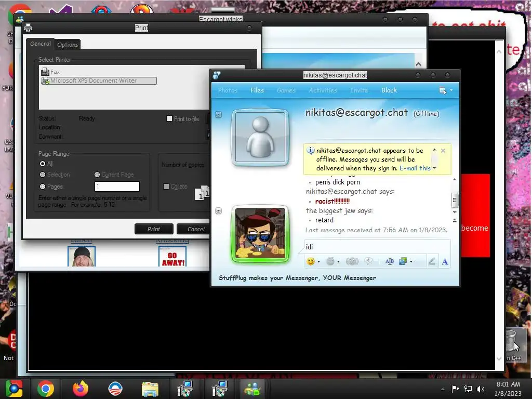Click the second installer icon on taskbar
The image size is (532, 399).
[220, 389]
